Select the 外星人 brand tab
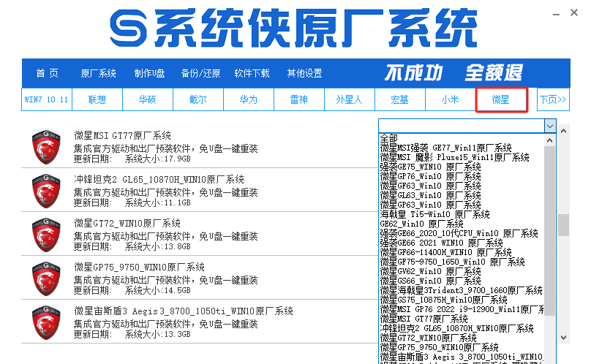The width and height of the screenshot is (591, 364). pos(350,99)
